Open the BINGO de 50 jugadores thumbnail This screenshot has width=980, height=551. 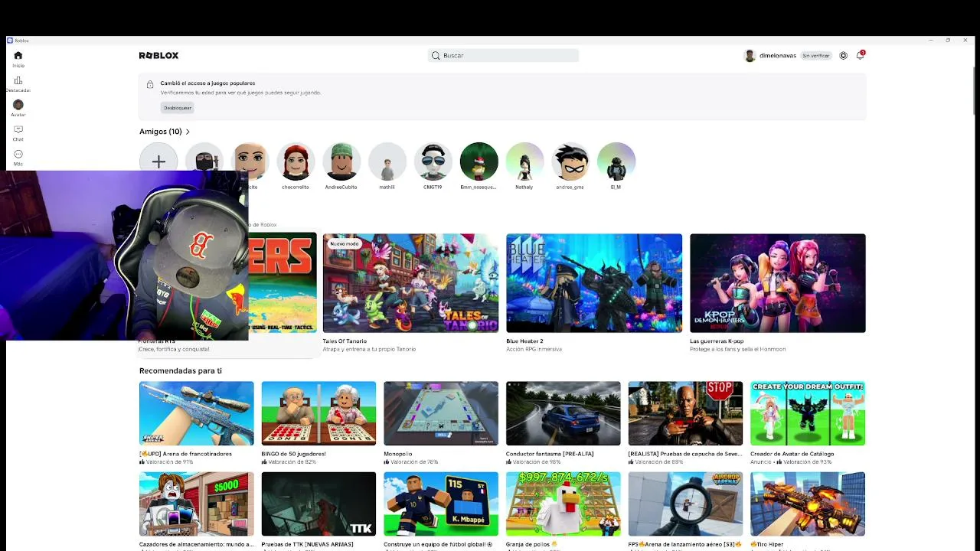point(318,413)
